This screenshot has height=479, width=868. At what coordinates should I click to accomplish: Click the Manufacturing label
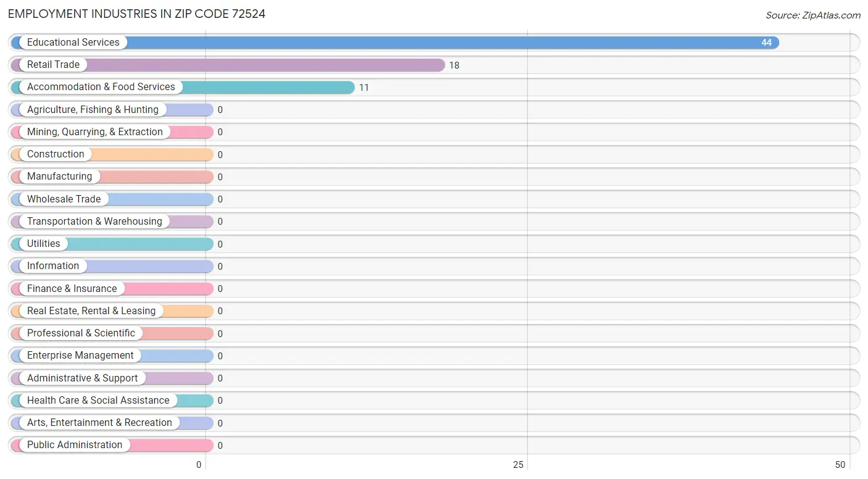coord(59,177)
